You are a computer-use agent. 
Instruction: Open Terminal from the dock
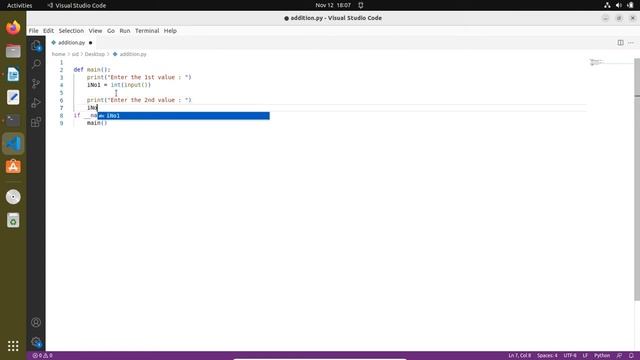tap(13, 120)
